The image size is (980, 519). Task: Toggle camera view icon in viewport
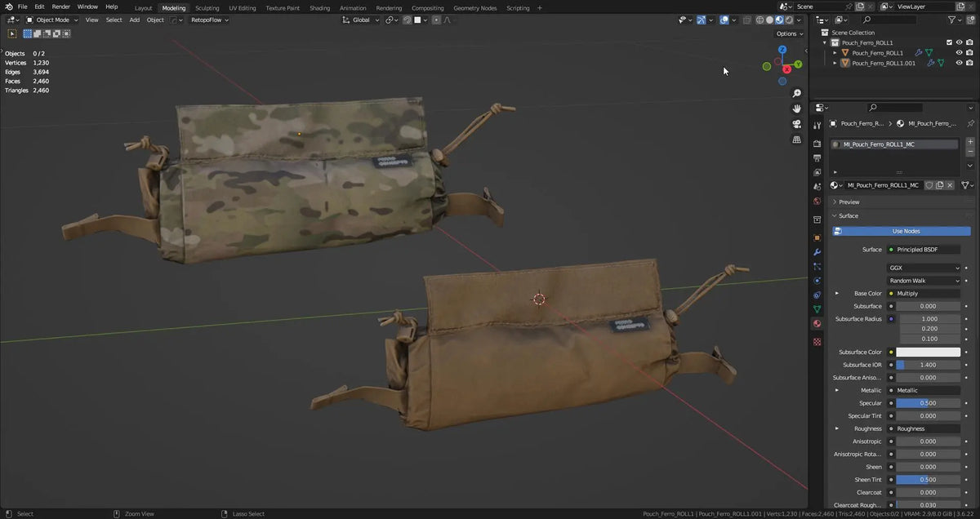[797, 124]
